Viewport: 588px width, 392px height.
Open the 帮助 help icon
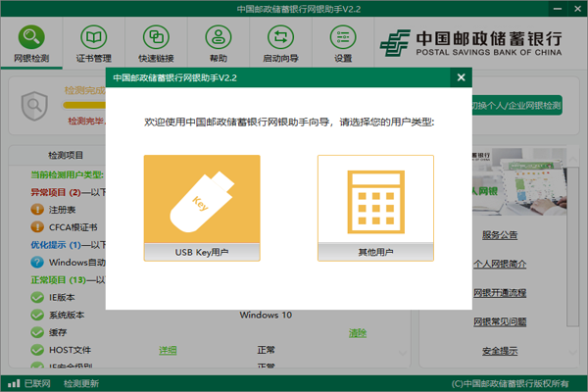[218, 45]
